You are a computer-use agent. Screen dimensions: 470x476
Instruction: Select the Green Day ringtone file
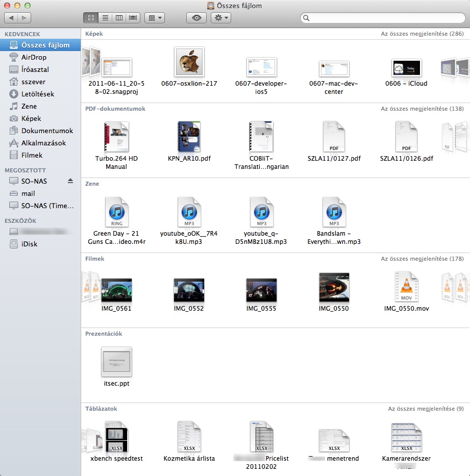point(116,212)
